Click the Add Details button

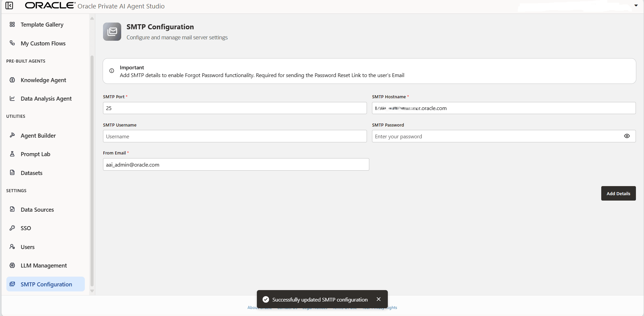pyautogui.click(x=618, y=193)
